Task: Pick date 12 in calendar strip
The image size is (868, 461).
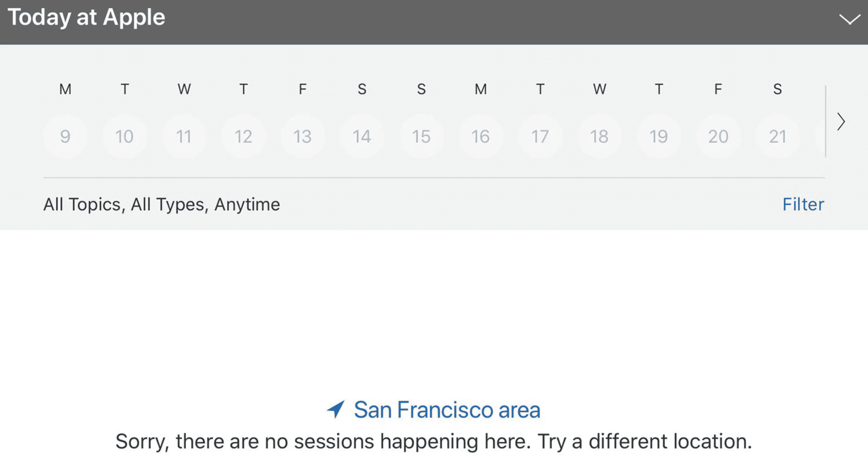Action: (243, 137)
